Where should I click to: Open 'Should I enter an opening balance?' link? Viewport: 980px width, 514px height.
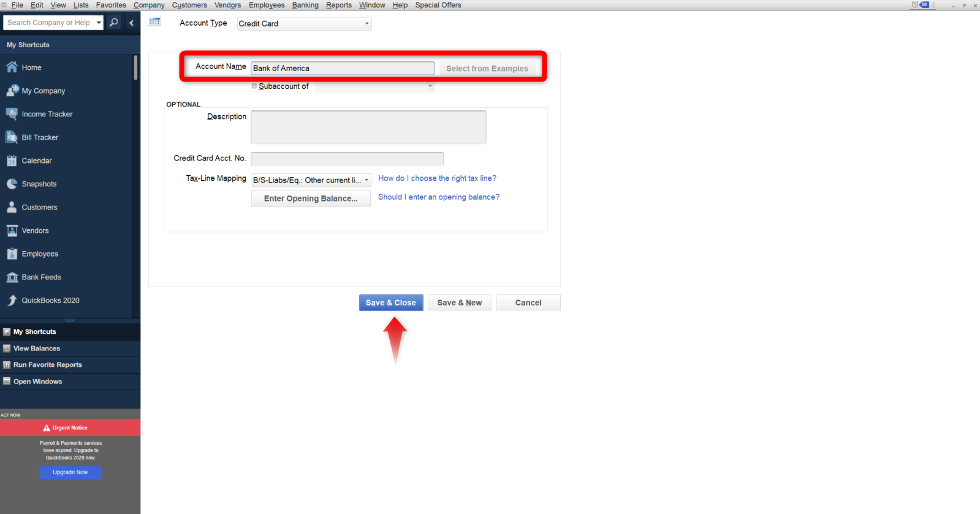point(439,197)
